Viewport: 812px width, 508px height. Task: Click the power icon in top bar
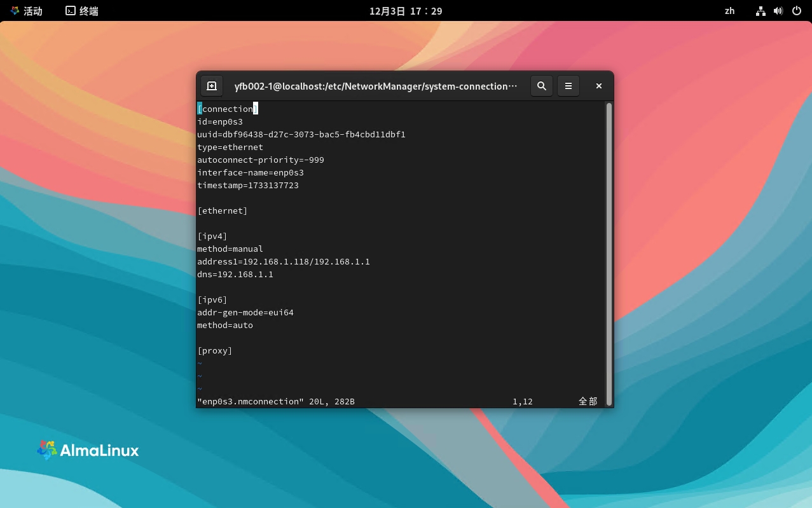[796, 11]
